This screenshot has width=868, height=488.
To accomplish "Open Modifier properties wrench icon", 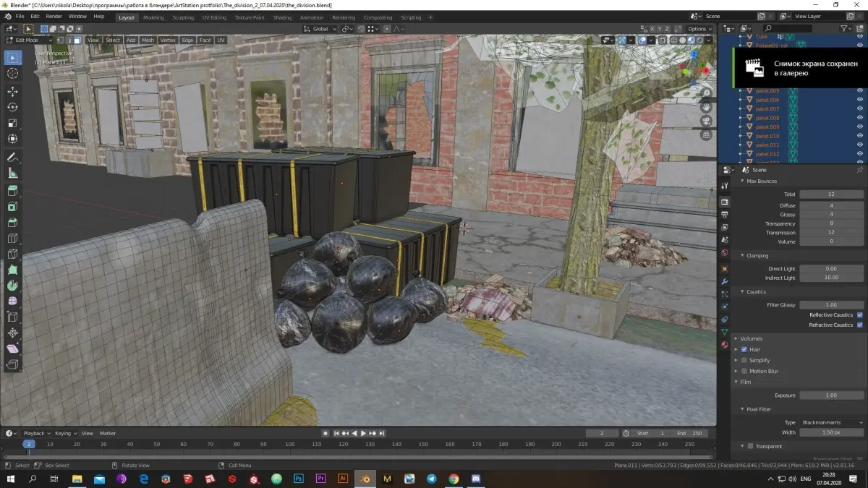I will point(725,281).
